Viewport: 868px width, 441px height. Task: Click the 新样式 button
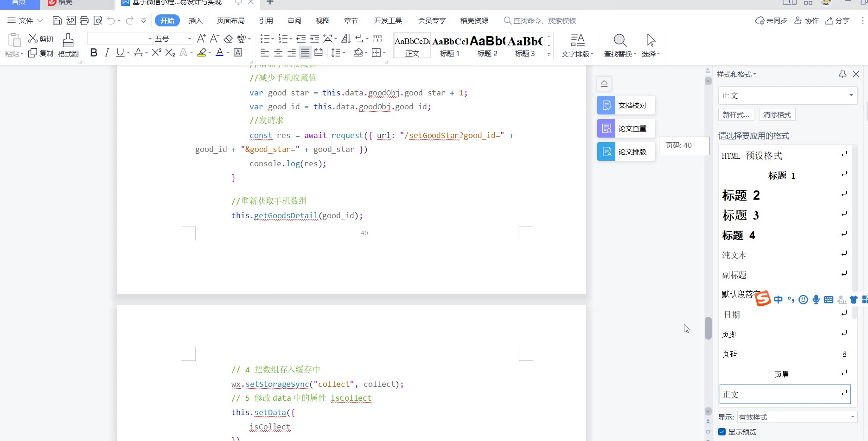click(736, 114)
